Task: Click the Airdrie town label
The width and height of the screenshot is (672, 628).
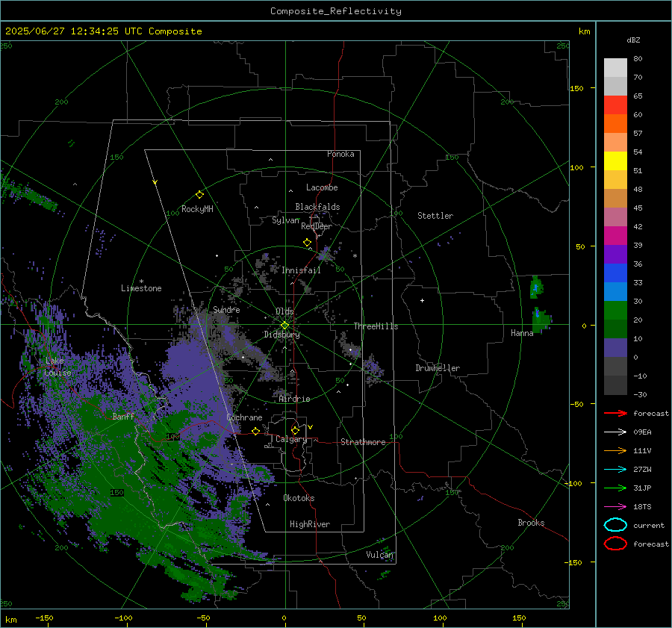Action: pyautogui.click(x=294, y=399)
